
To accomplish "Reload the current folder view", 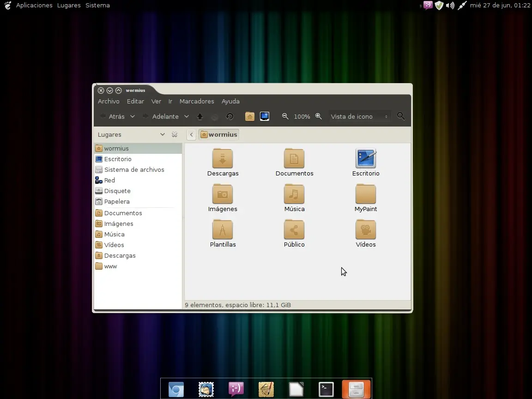I will point(230,116).
